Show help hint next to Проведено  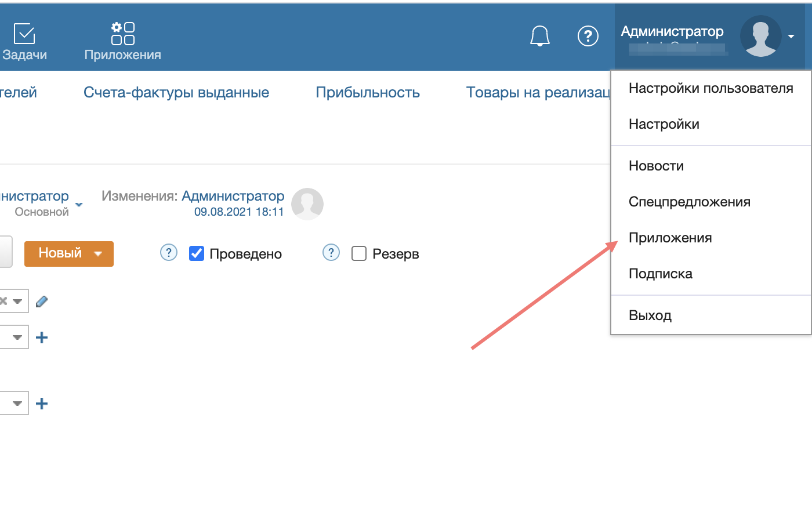[x=169, y=252]
